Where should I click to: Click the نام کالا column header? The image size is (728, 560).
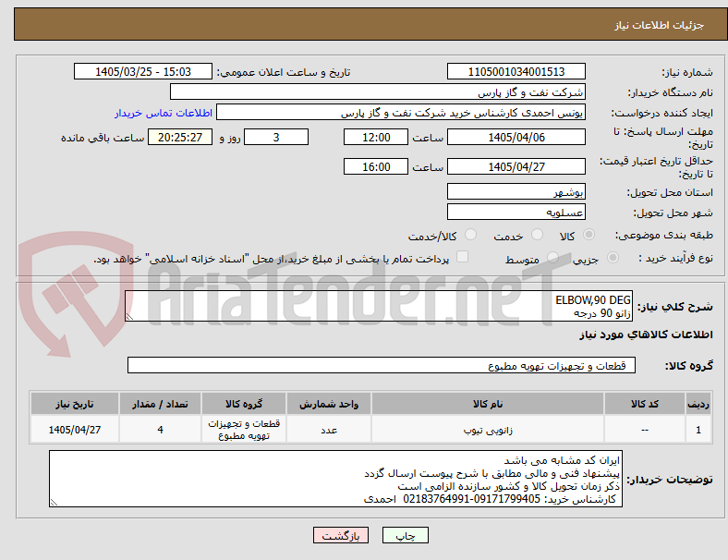488,404
